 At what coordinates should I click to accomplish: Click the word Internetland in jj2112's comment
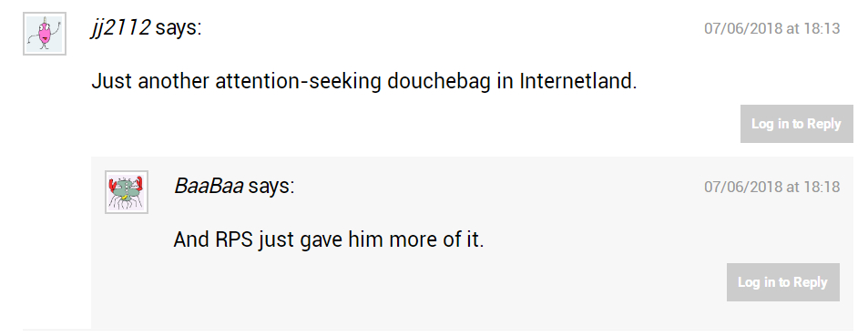point(578,82)
